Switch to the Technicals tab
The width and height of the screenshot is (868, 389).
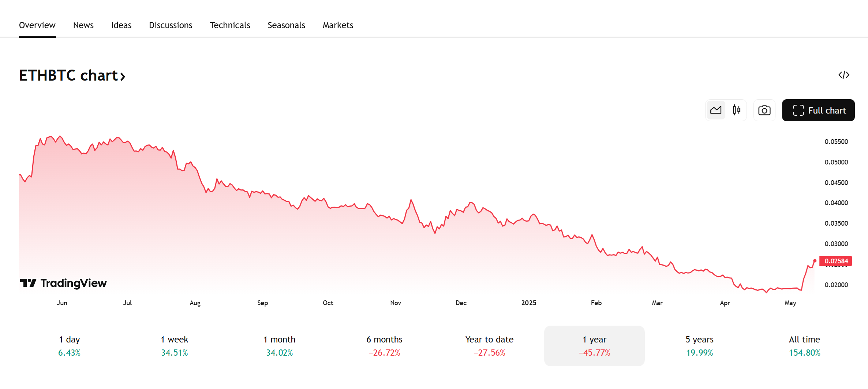point(230,25)
